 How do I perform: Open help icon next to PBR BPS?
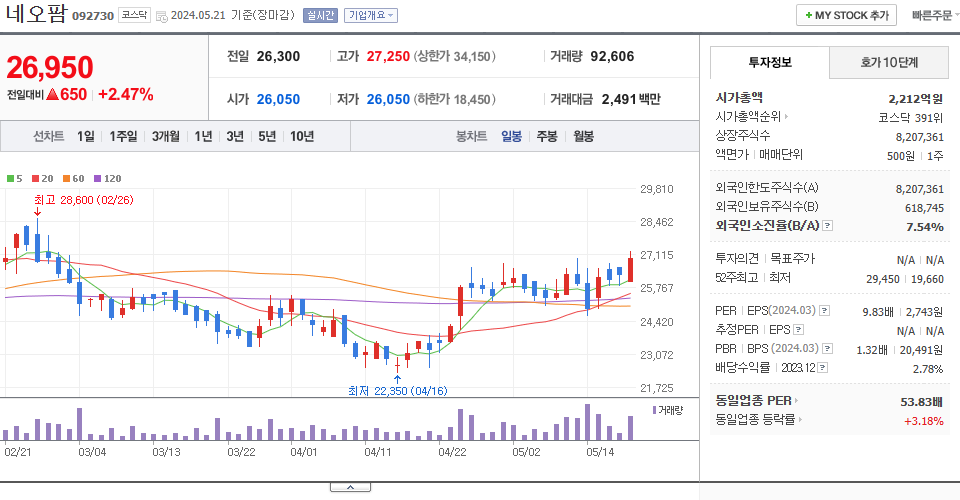pos(828,349)
